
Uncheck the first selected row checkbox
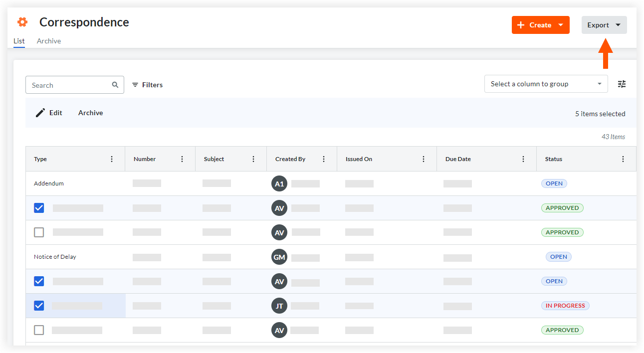coord(39,208)
